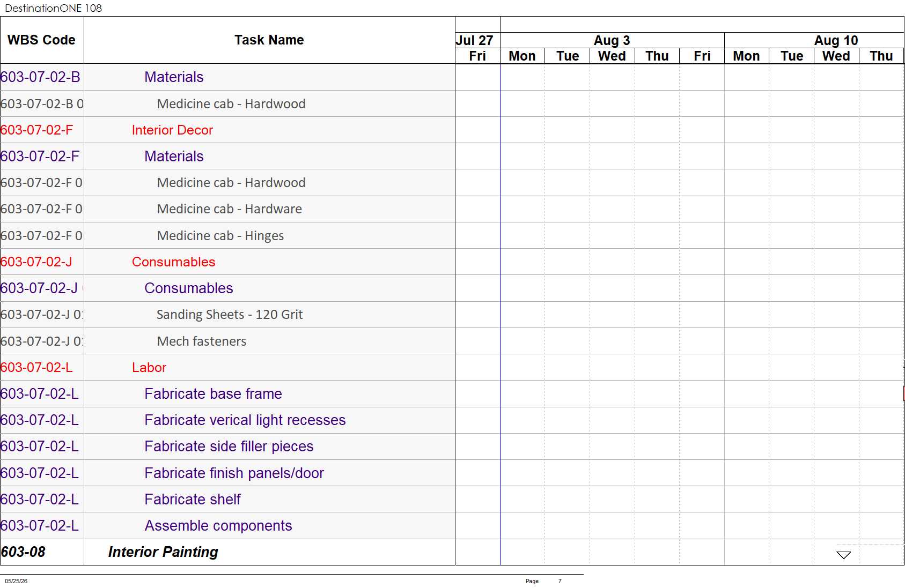The height and width of the screenshot is (588, 905).
Task: Click the Mech fasteners task
Action: click(201, 341)
